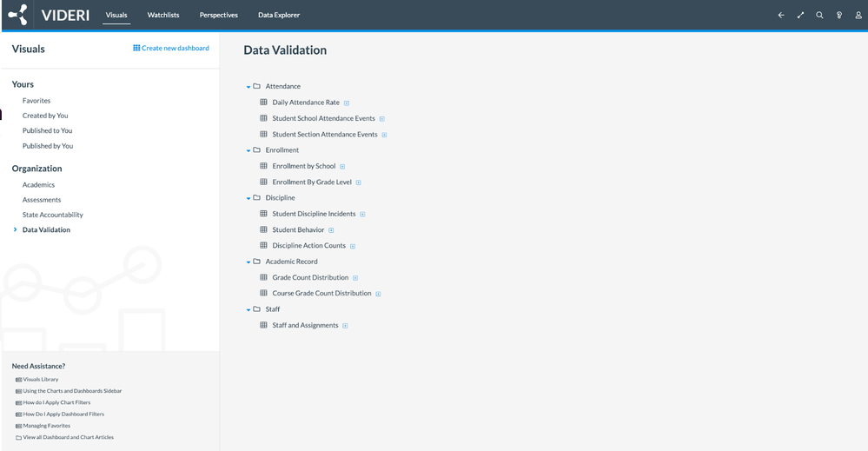Click table icon beside Student Behavior
The image size is (868, 451).
(x=263, y=229)
